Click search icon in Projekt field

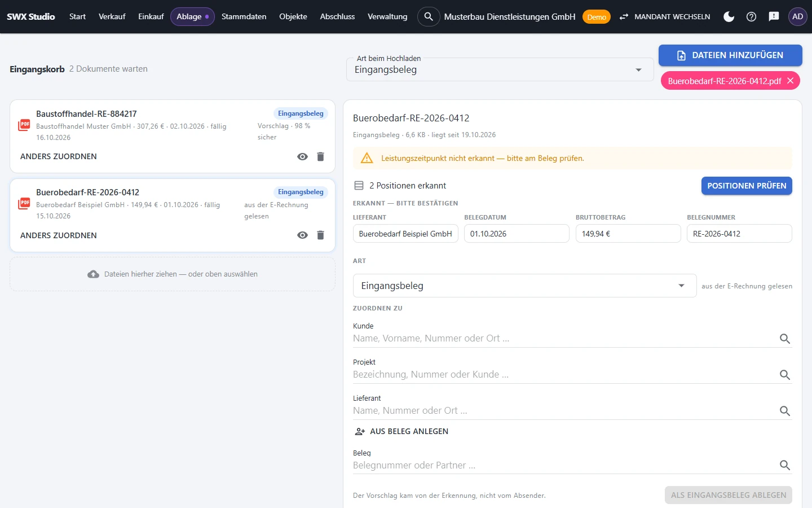coord(784,375)
